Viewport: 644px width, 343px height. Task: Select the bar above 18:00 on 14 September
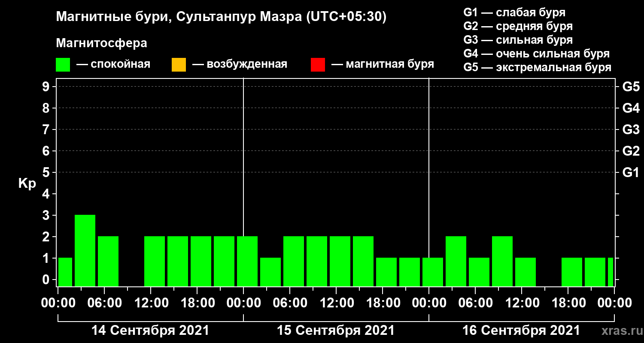201,261
